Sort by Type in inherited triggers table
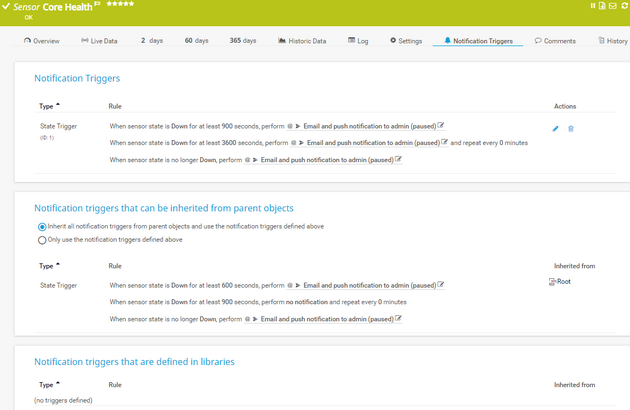The width and height of the screenshot is (630, 410). 48,266
